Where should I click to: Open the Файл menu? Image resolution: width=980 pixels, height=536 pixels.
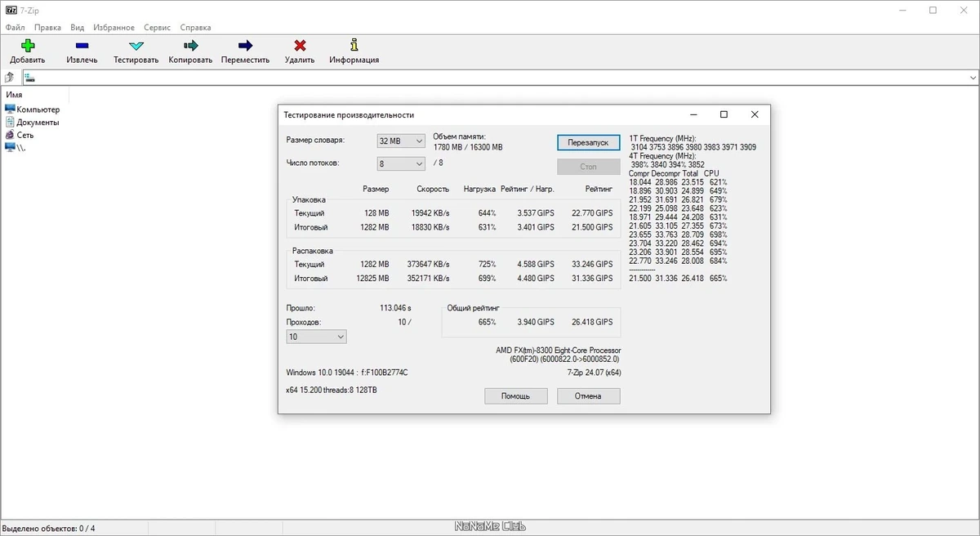[x=15, y=27]
